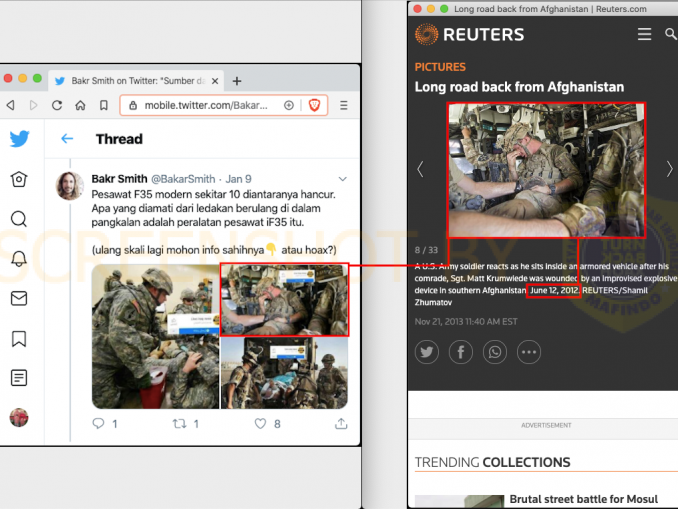Click the browser bookmark toolbar icon
This screenshot has height=509, width=678.
click(104, 105)
